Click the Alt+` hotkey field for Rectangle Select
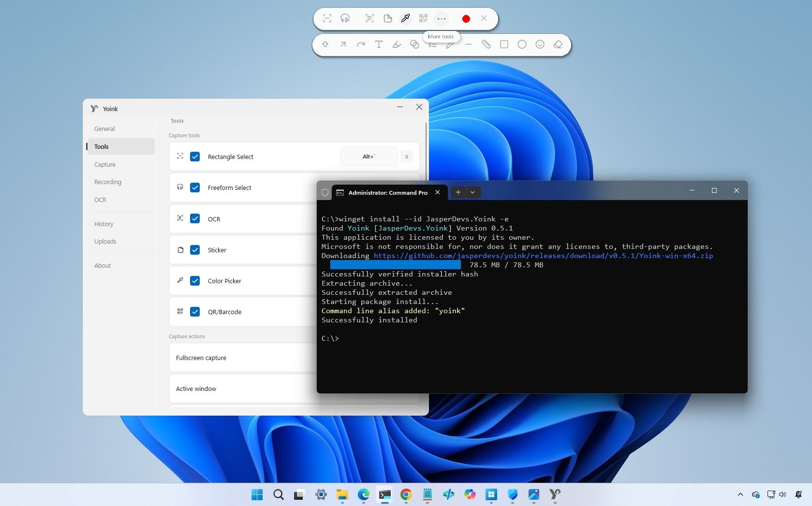This screenshot has height=506, width=812. pyautogui.click(x=369, y=157)
